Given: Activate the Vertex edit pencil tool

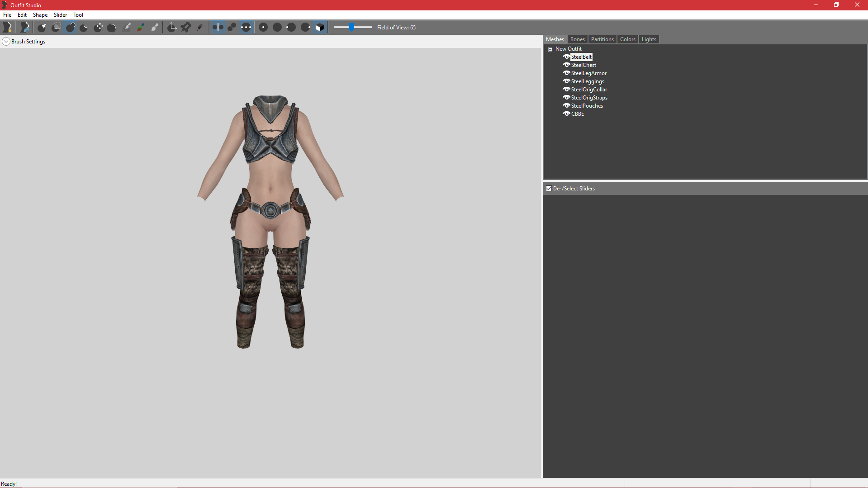Looking at the screenshot, I should point(200,28).
